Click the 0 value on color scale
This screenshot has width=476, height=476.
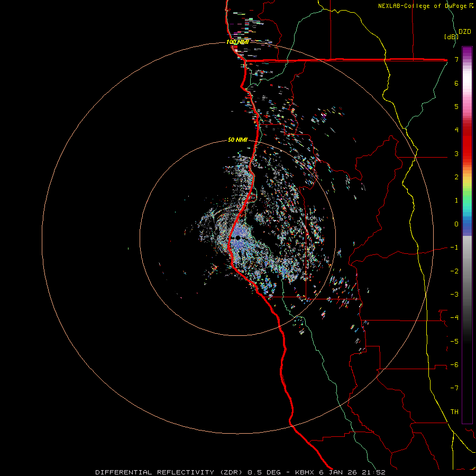(x=456, y=224)
